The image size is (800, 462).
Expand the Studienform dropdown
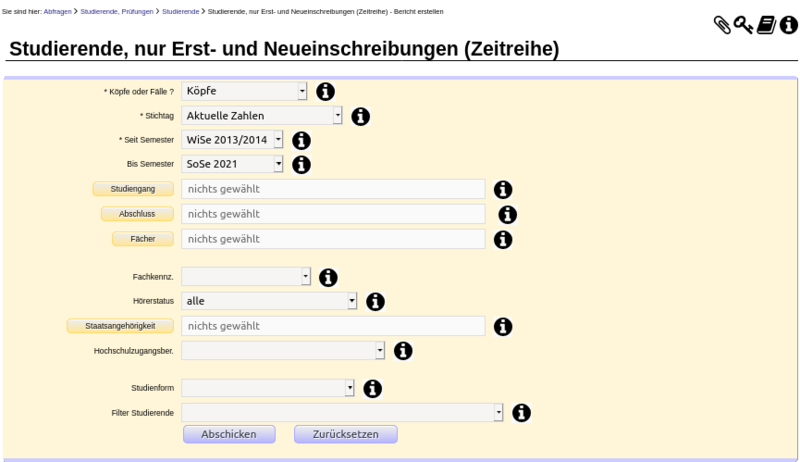click(268, 388)
